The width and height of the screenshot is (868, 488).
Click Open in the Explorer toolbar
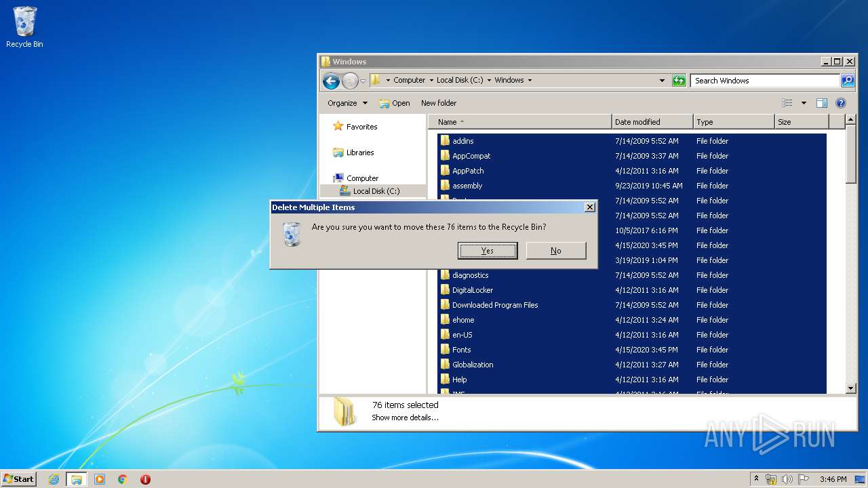point(395,103)
